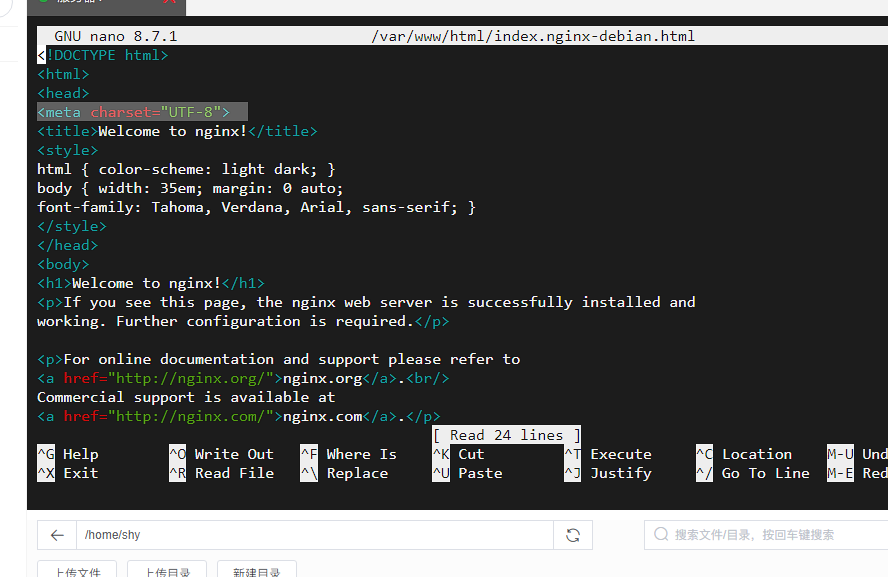Click the 上传文件 button
Image resolution: width=888 pixels, height=577 pixels.
(77, 571)
